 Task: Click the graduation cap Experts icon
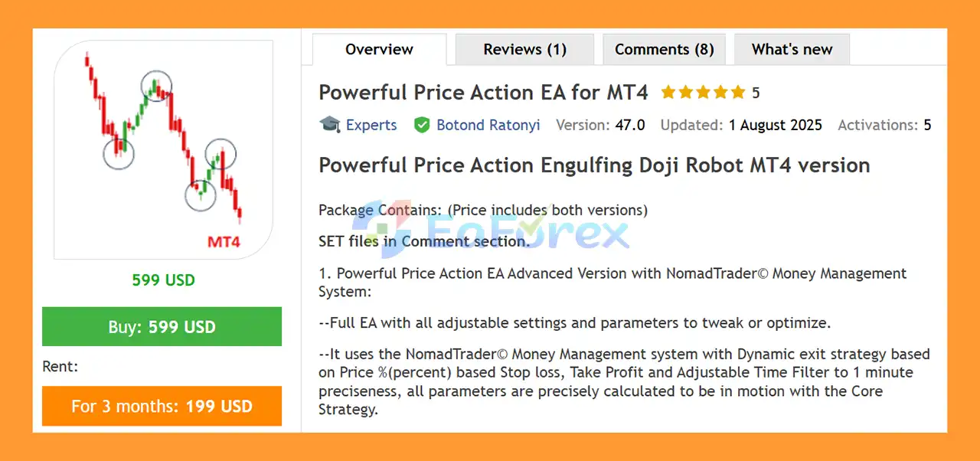329,125
